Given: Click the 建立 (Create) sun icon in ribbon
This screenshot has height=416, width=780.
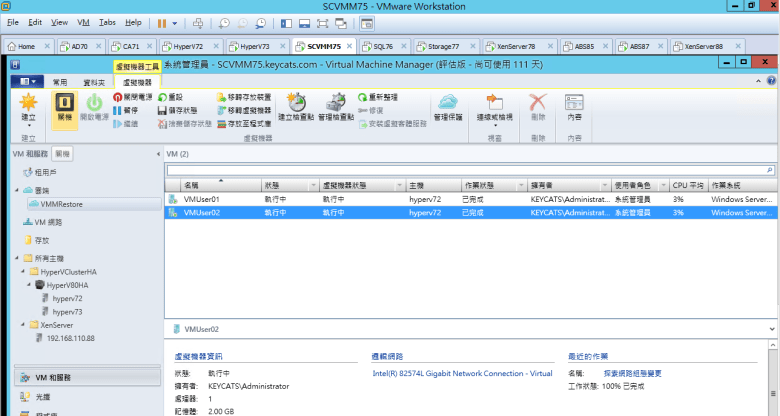Looking at the screenshot, I should tap(28, 103).
